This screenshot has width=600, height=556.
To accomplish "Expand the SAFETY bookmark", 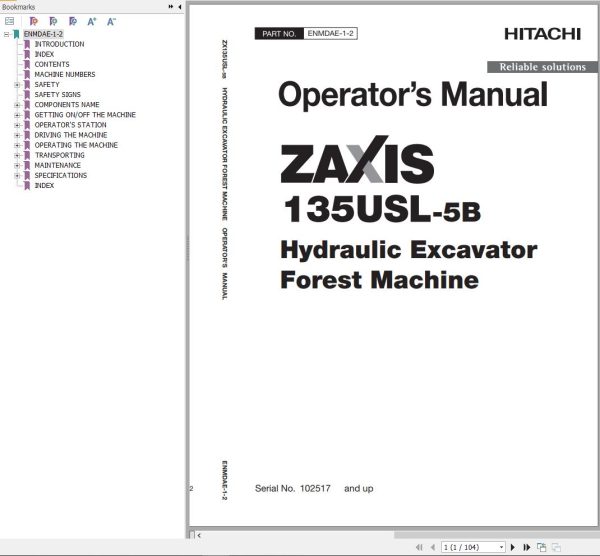I will point(17,85).
